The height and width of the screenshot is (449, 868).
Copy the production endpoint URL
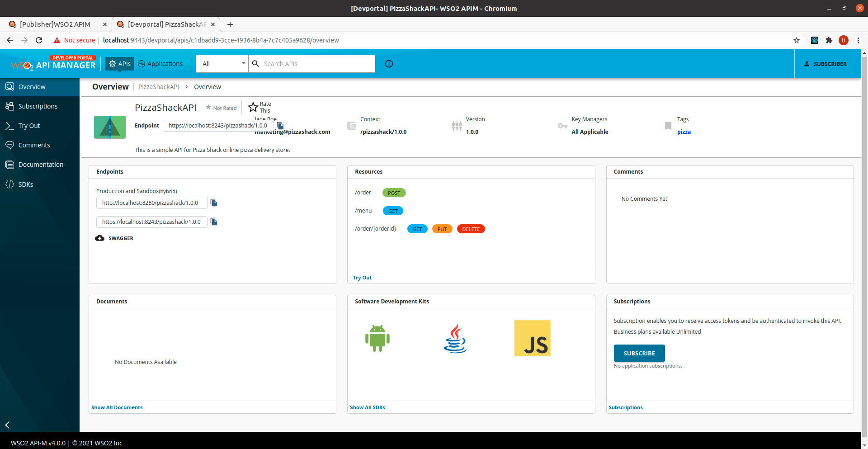214,203
